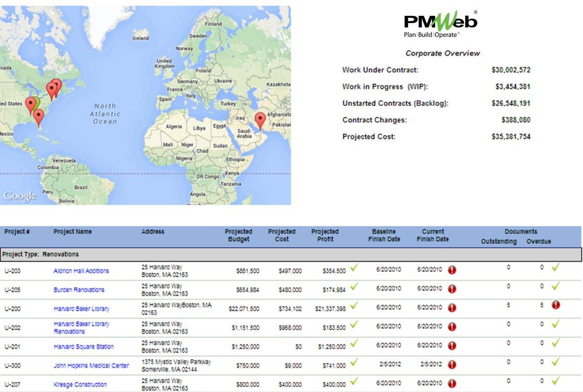Image resolution: width=583 pixels, height=392 pixels.
Task: Click green profit checkmark beside $741,000
Action: point(354,363)
